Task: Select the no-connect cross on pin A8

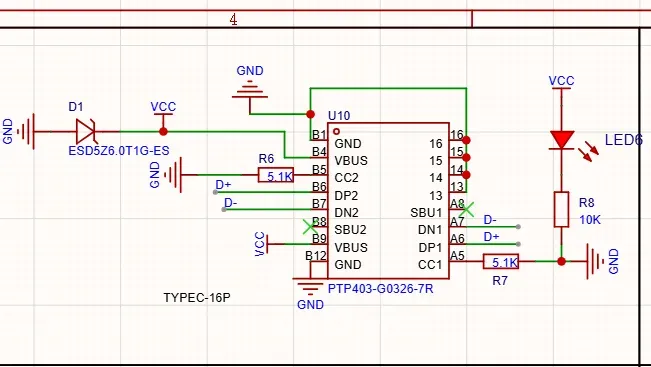Action: 467,210
